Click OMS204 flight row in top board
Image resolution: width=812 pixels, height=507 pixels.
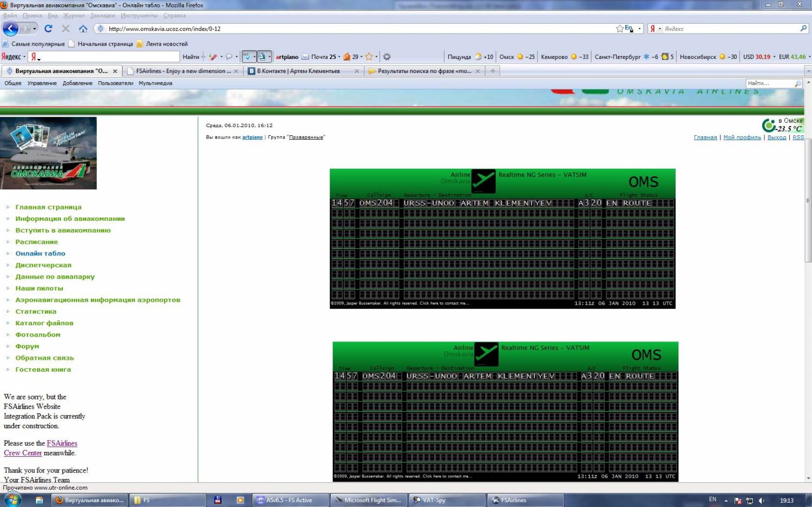tap(502, 203)
